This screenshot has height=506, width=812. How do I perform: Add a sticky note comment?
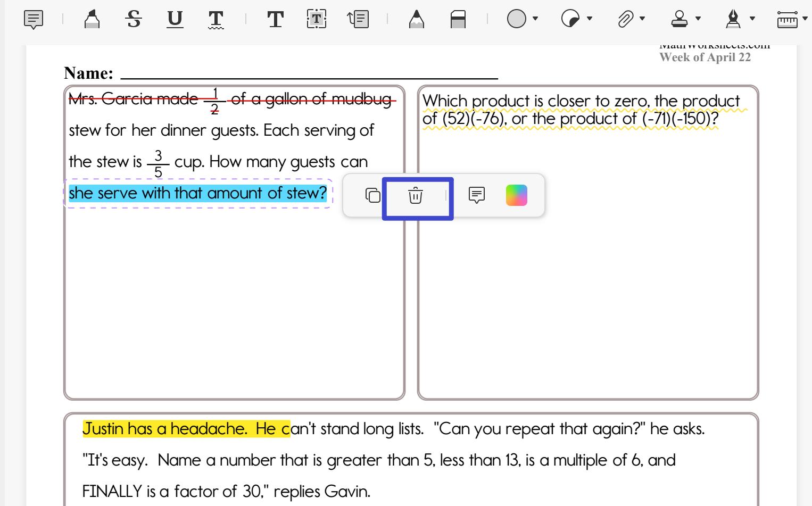(x=34, y=20)
